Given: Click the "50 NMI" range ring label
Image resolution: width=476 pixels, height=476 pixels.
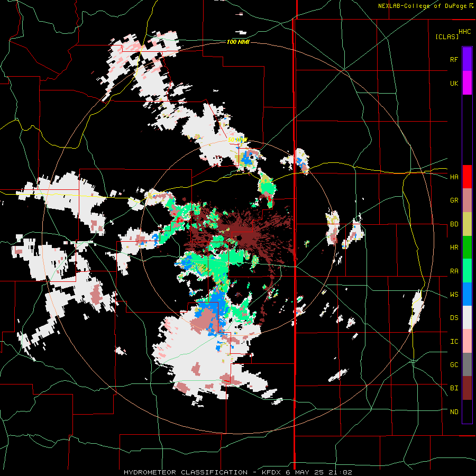Looking at the screenshot, I should point(237,140).
